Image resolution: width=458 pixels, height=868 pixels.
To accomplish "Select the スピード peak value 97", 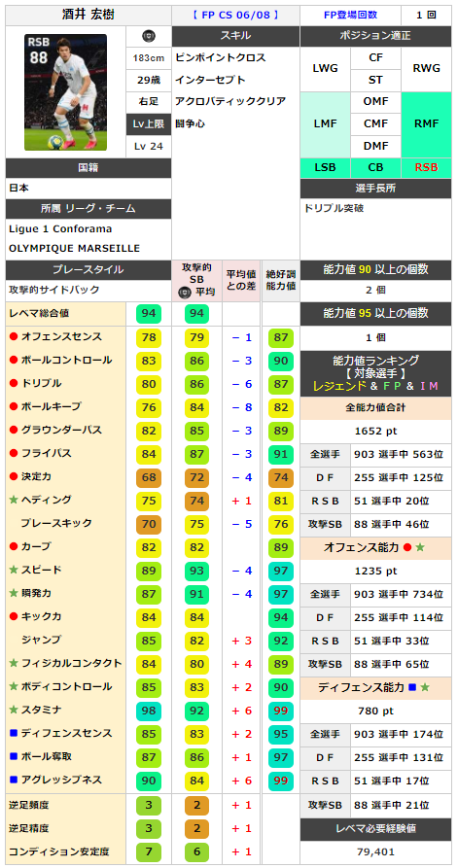I will 280,570.
